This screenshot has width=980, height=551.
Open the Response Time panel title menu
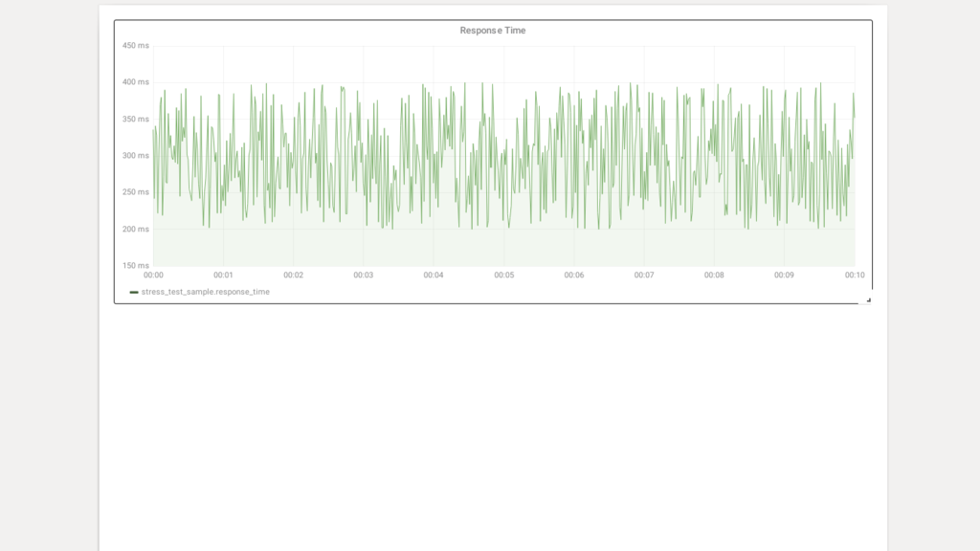click(x=493, y=31)
